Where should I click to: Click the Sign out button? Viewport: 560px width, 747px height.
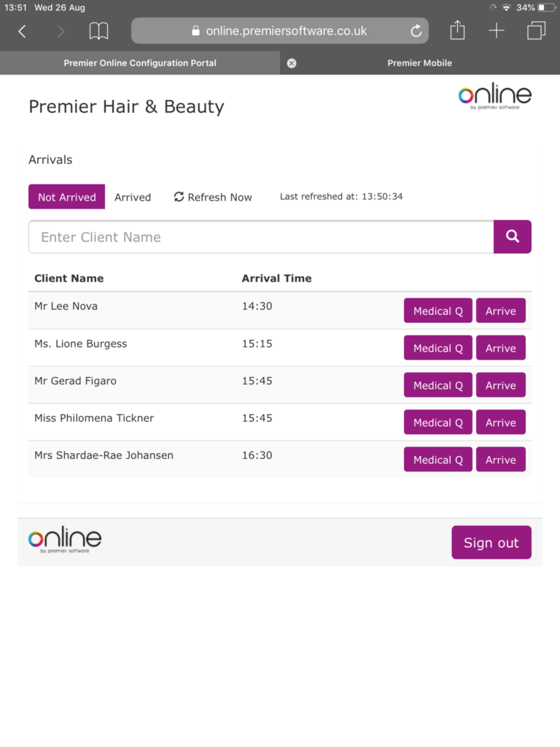(491, 542)
